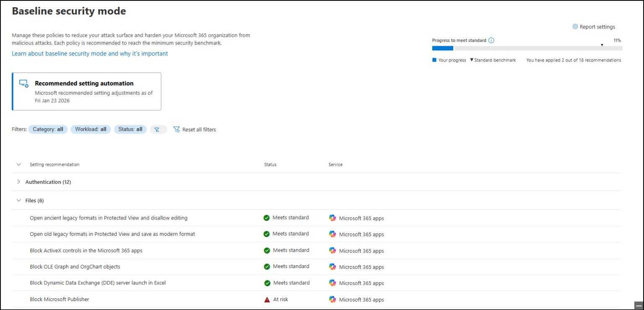Click the red At risk icon for Block Microsoft Publisher
The height and width of the screenshot is (310, 644).
(267, 299)
